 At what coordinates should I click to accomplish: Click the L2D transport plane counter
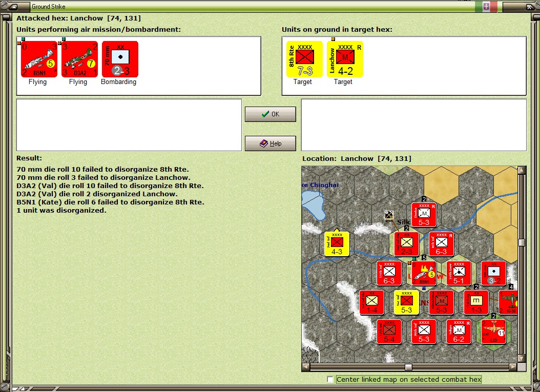(493, 332)
